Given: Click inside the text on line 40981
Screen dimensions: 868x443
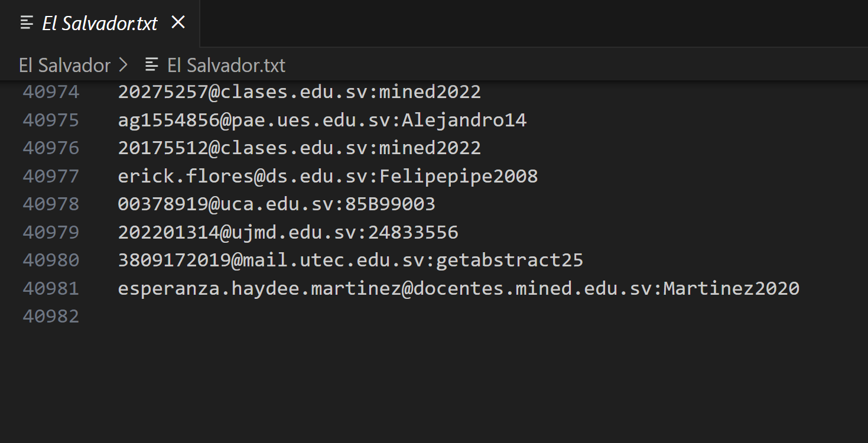Looking at the screenshot, I should pos(458,288).
